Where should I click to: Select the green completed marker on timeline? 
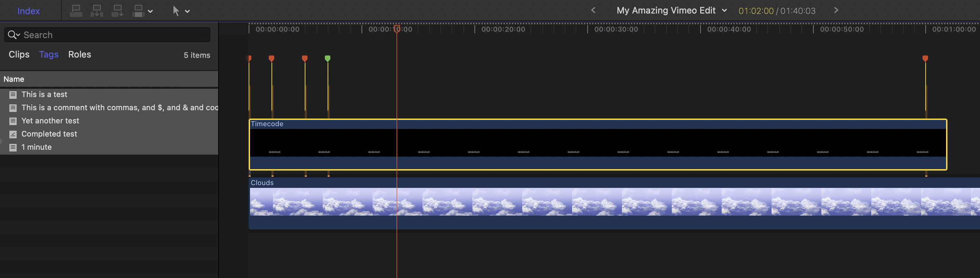[x=328, y=58]
